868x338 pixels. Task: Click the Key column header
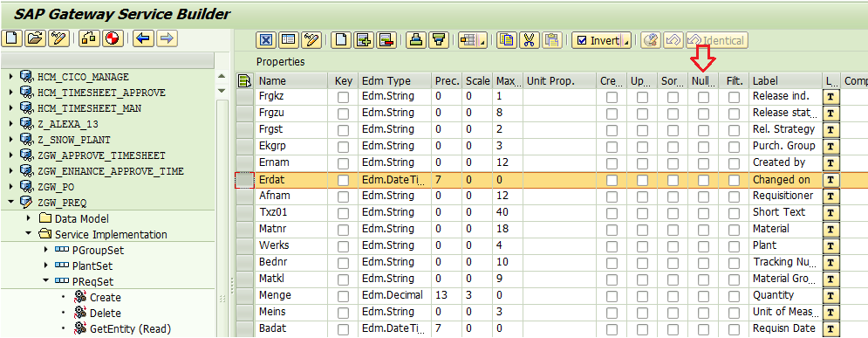click(343, 81)
